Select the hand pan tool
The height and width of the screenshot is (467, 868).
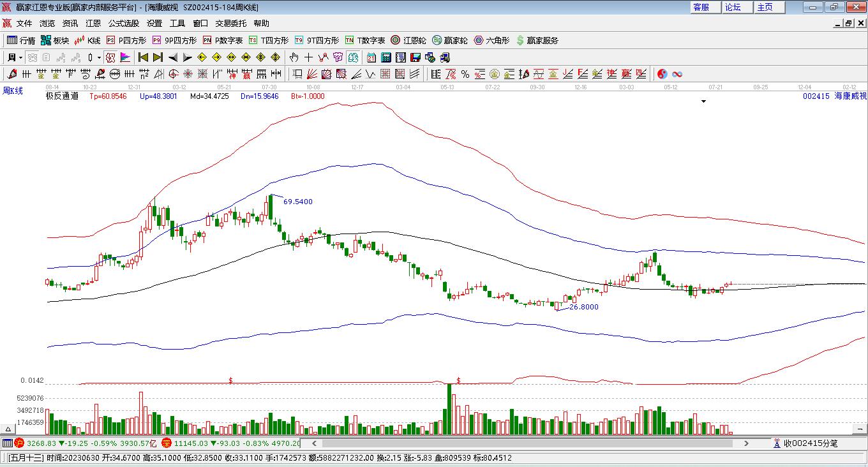click(x=294, y=57)
